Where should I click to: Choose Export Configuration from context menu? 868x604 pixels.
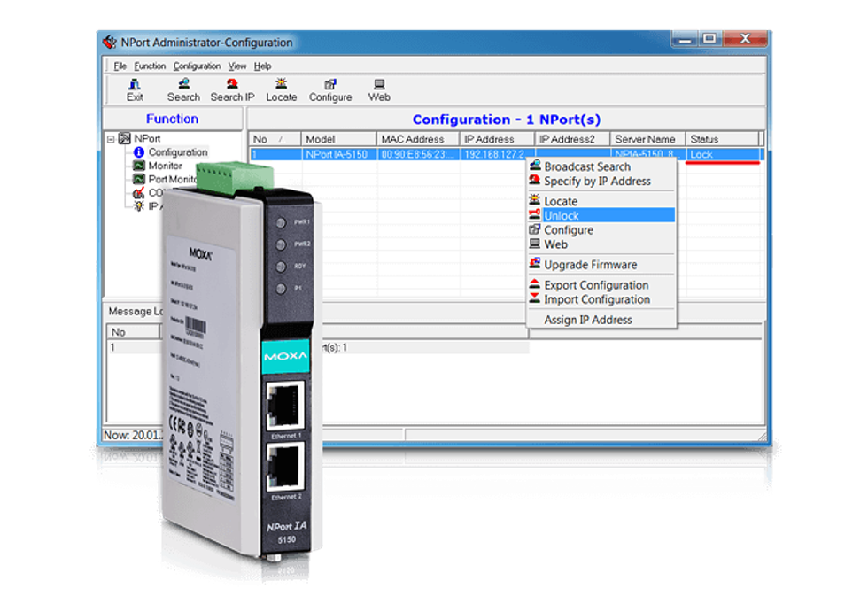[x=601, y=284]
